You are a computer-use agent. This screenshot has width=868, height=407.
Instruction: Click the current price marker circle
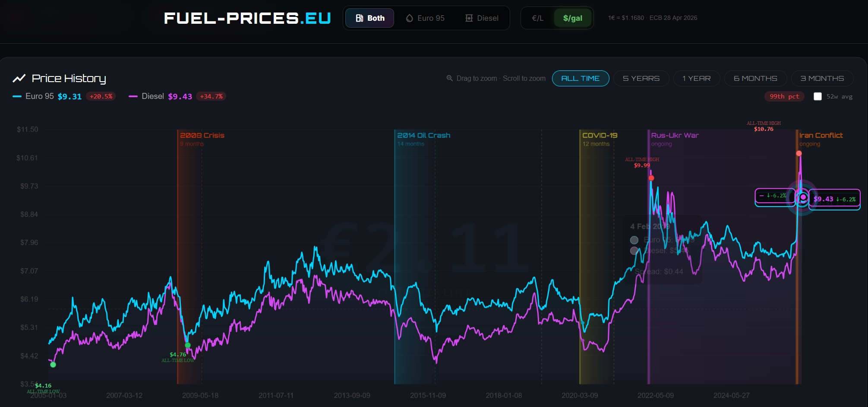click(x=803, y=197)
